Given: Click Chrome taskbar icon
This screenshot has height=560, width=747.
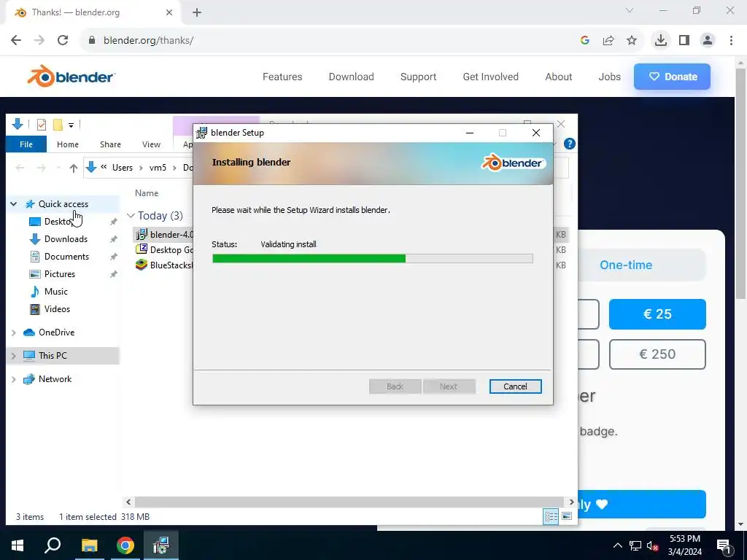Looking at the screenshot, I should click(x=125, y=545).
